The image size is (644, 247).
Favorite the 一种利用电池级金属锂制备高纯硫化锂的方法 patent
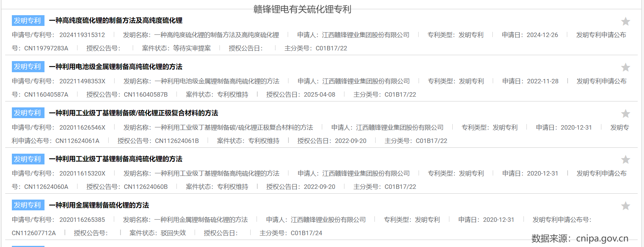point(625,67)
